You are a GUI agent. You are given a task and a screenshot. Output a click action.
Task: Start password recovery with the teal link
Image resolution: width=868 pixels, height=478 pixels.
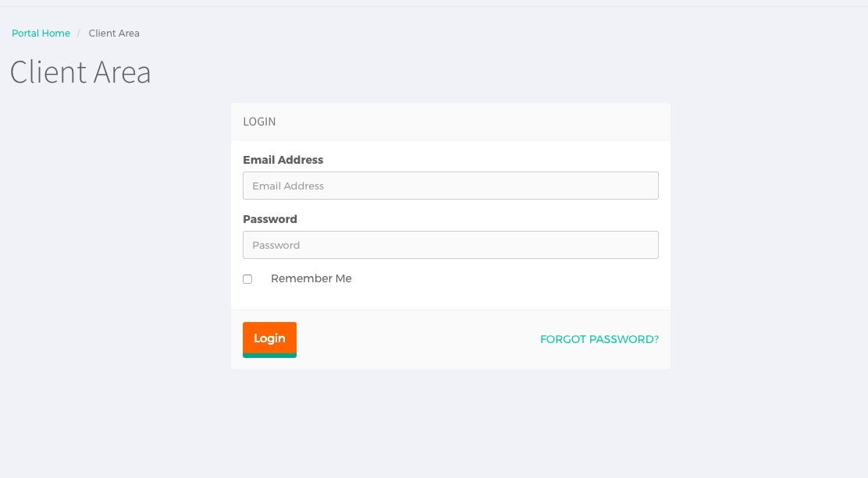coord(599,339)
